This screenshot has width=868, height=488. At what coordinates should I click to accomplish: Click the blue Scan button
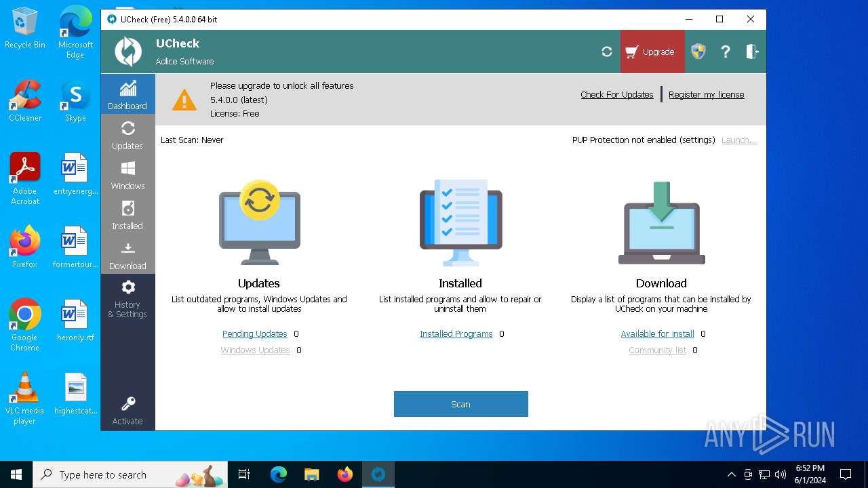pyautogui.click(x=461, y=404)
